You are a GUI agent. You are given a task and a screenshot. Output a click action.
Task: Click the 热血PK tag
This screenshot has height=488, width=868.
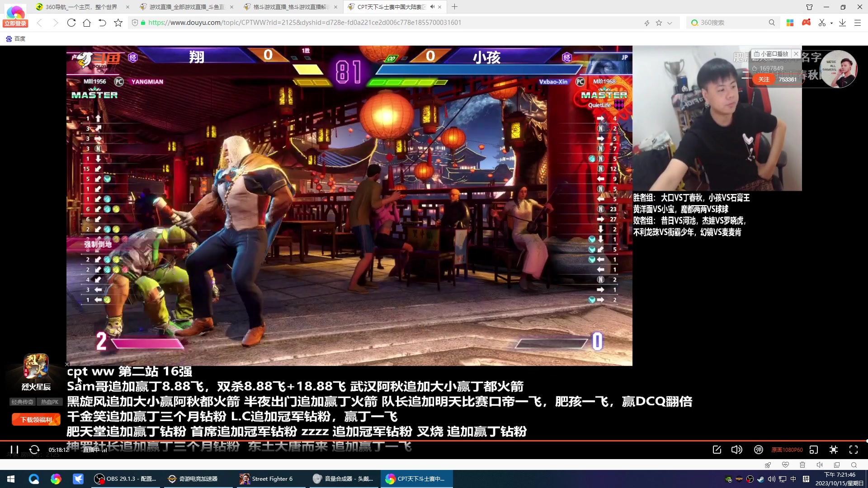[x=50, y=402]
